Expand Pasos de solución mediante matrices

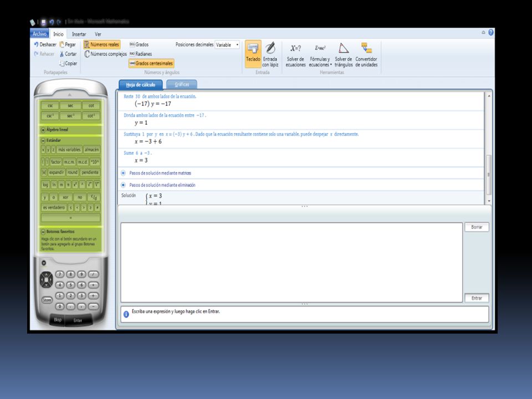(x=123, y=173)
